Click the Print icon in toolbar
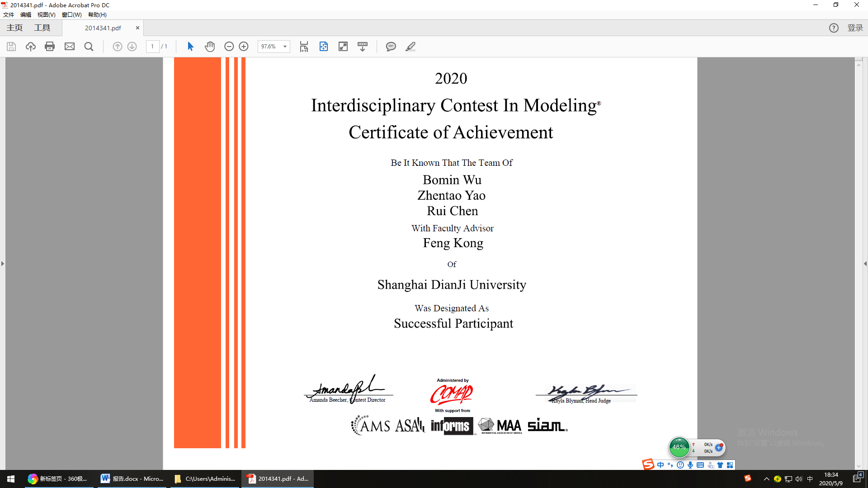The height and width of the screenshot is (488, 868). [50, 47]
